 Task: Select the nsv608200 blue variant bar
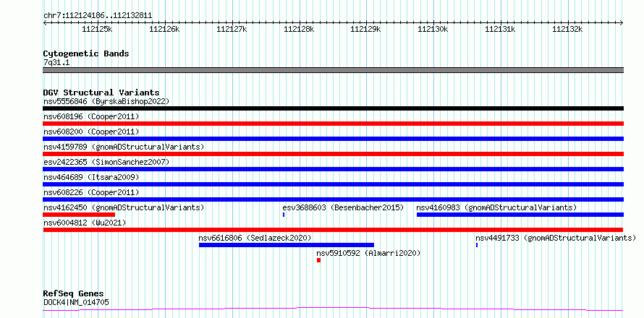(x=333, y=139)
